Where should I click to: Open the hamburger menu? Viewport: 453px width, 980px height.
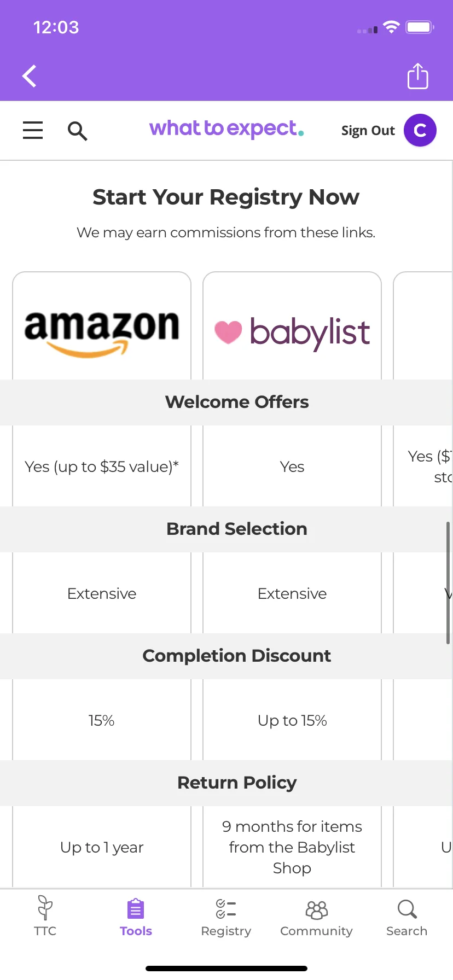(x=33, y=130)
